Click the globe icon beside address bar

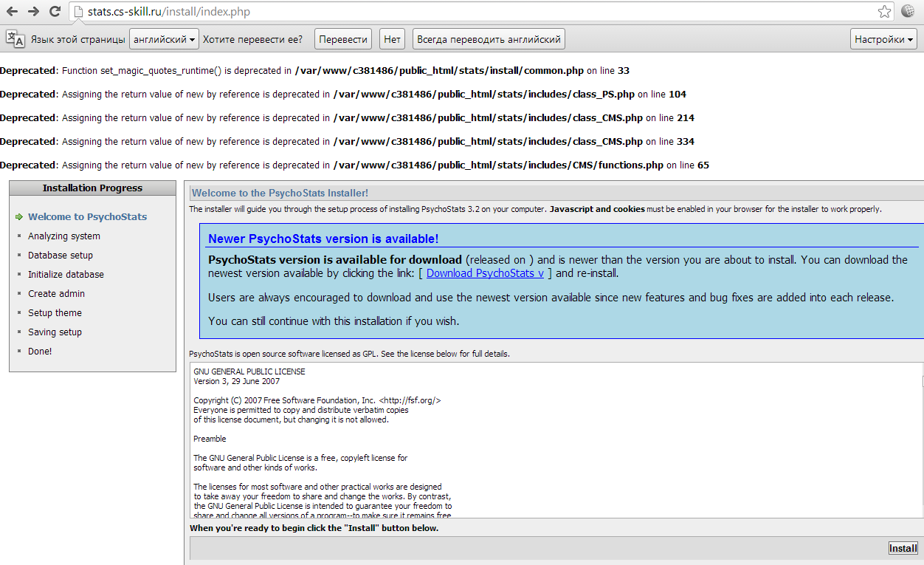click(908, 12)
